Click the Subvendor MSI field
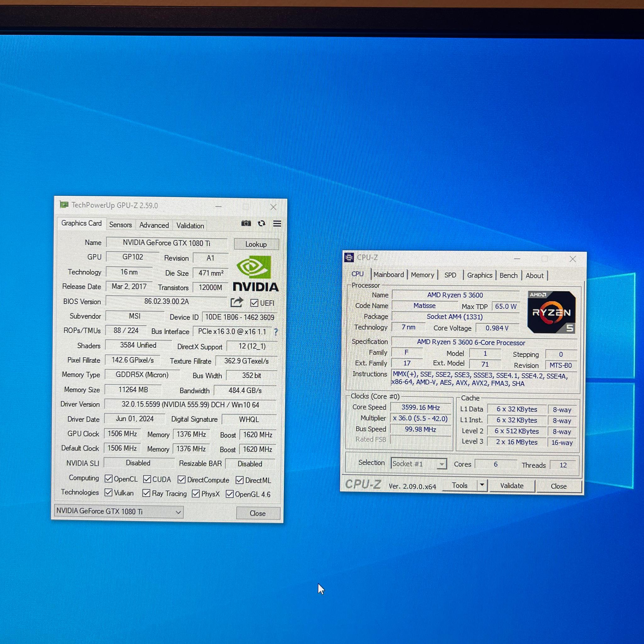 135,316
